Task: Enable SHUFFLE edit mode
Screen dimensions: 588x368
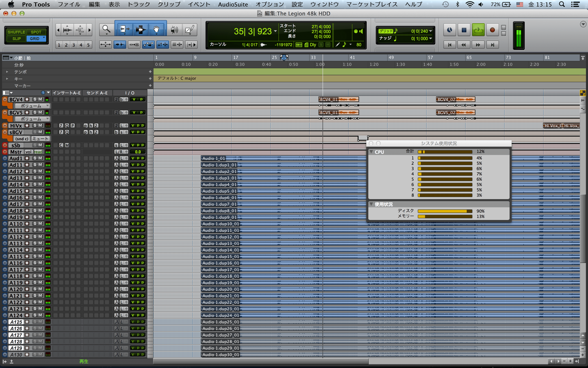Action: click(x=16, y=32)
